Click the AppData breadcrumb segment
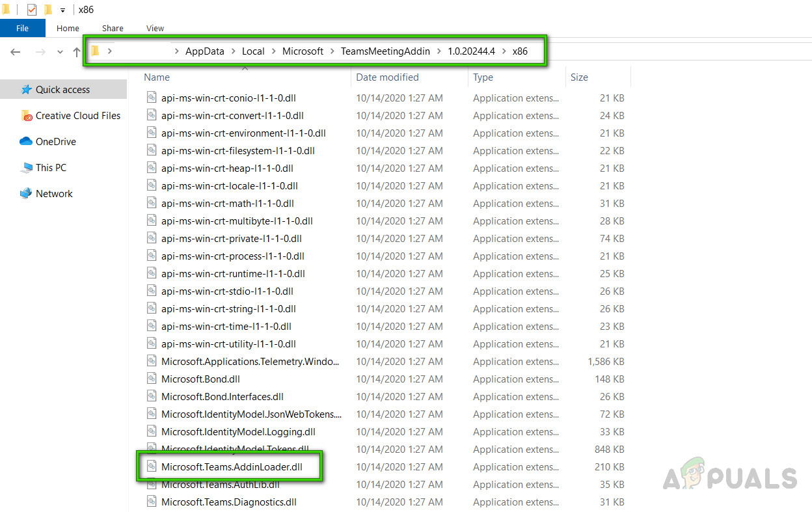The image size is (812, 512). coord(204,51)
